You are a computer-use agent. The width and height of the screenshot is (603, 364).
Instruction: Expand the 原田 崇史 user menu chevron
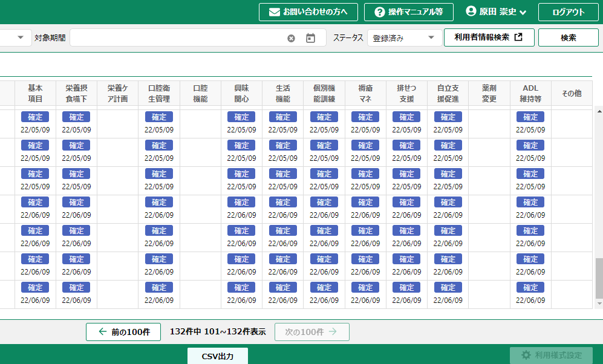click(523, 13)
